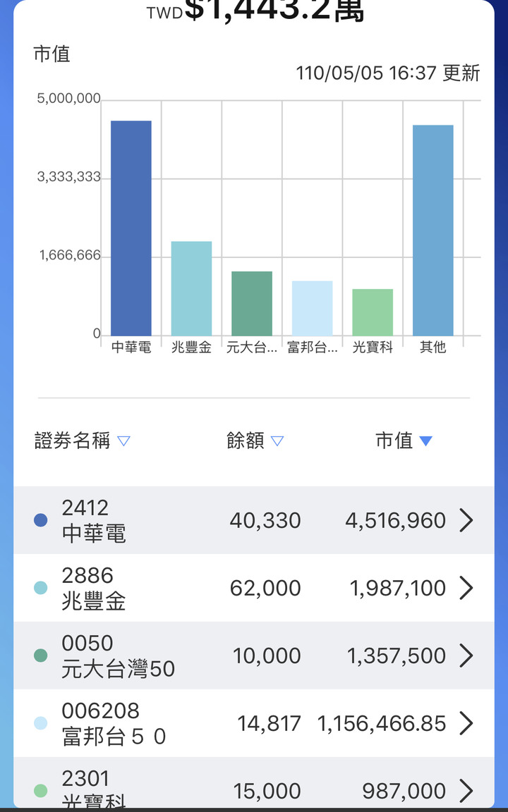Image resolution: width=508 pixels, height=812 pixels.
Task: Click the 市值 column header
Action: 394,441
